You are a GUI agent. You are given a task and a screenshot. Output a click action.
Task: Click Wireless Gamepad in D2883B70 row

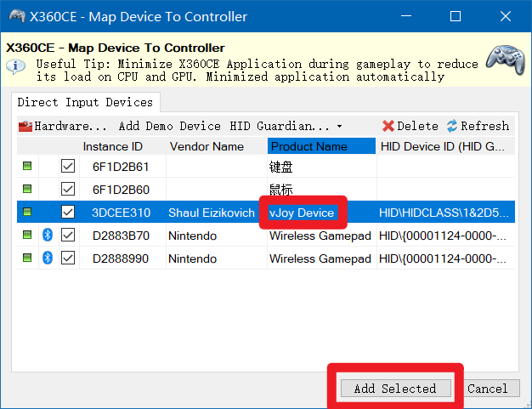[x=320, y=236]
